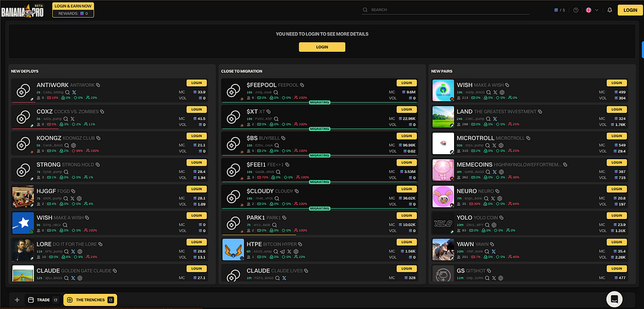Click the search icon in $FEEPOOL row
Screen dimensions: 644x309
click(276, 92)
